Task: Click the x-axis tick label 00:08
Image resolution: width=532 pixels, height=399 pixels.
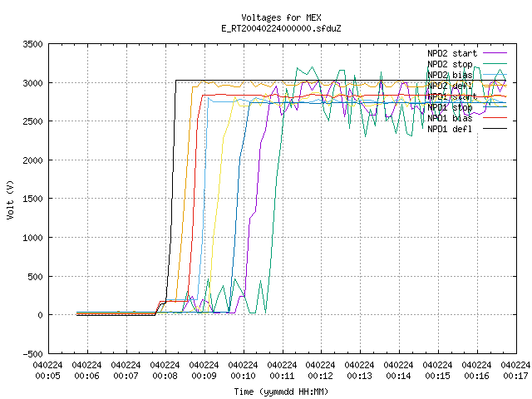Action: pos(165,377)
